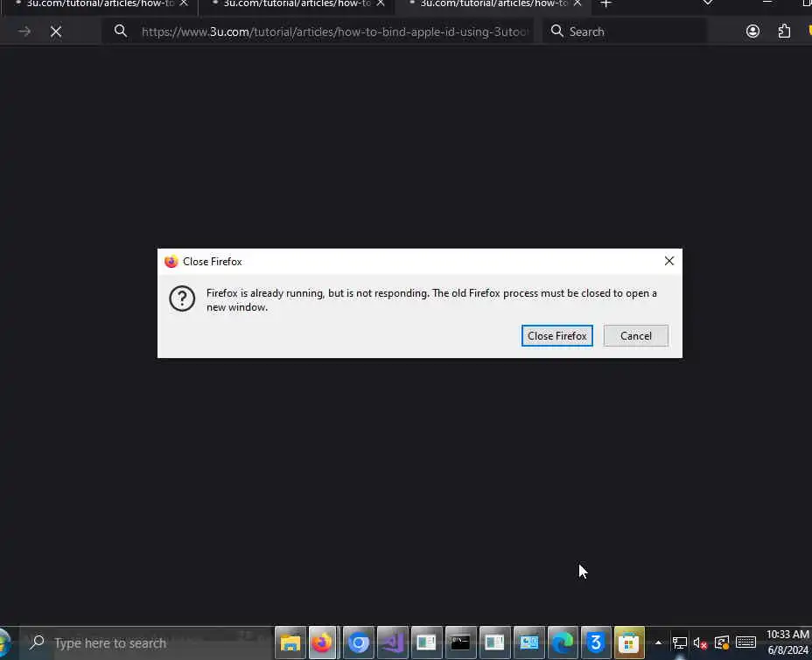Open the Extensions puzzle-piece icon

pos(784,32)
